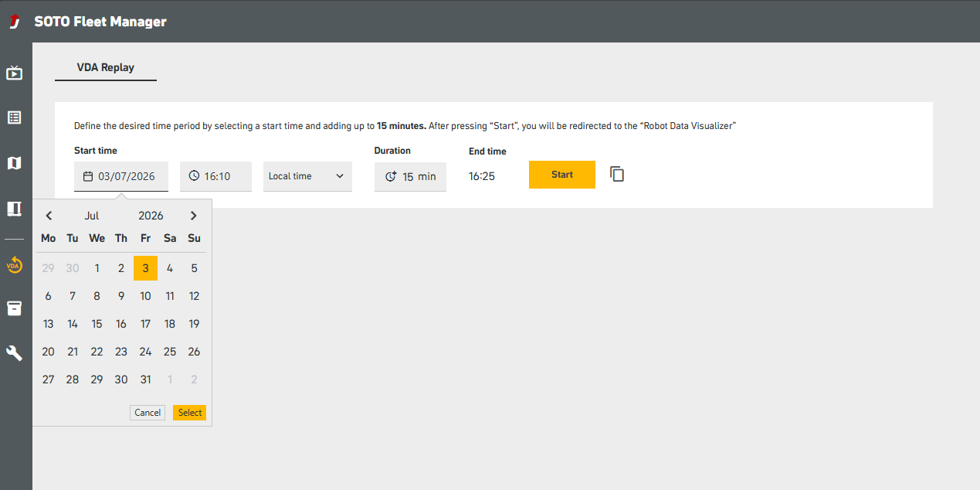Cancel the date picker
The image size is (980, 490).
[x=148, y=413]
